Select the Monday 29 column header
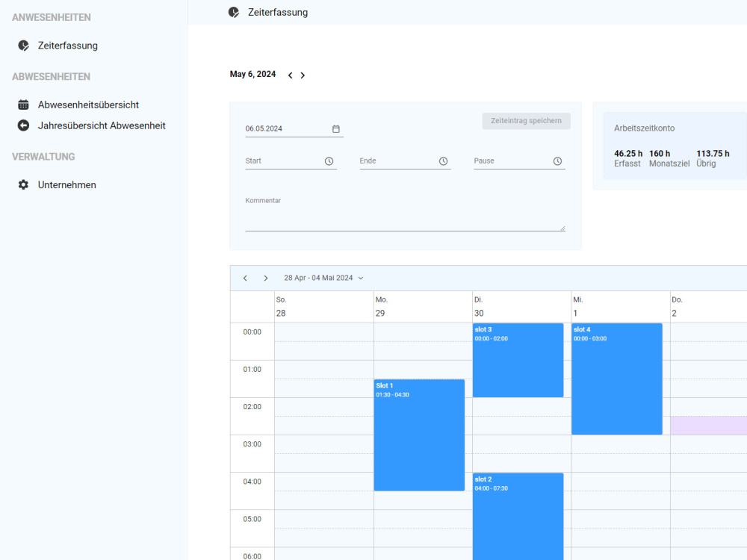This screenshot has height=560, width=747. coord(423,307)
